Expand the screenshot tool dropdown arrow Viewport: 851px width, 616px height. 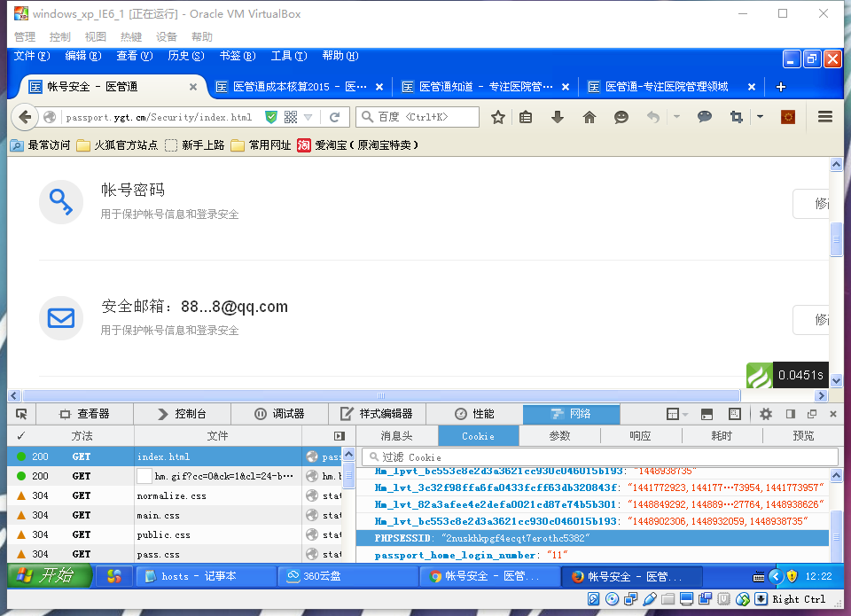coord(760,117)
